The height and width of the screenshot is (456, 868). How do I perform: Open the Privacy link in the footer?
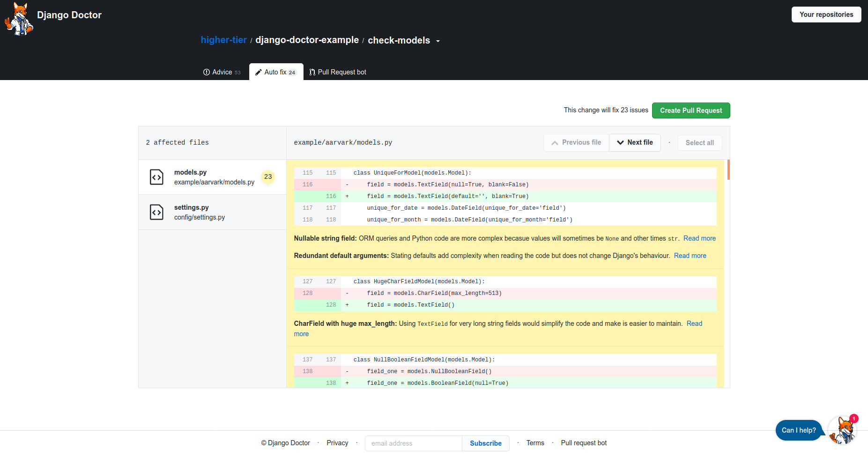click(x=337, y=443)
